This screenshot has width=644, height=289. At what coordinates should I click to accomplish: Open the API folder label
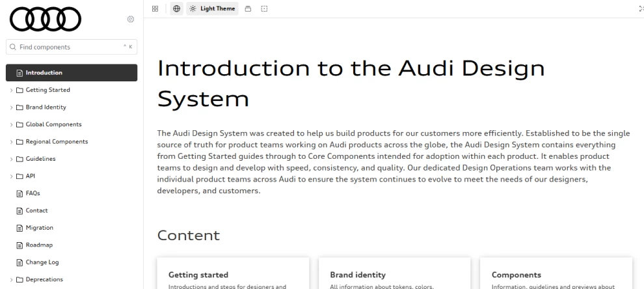30,176
